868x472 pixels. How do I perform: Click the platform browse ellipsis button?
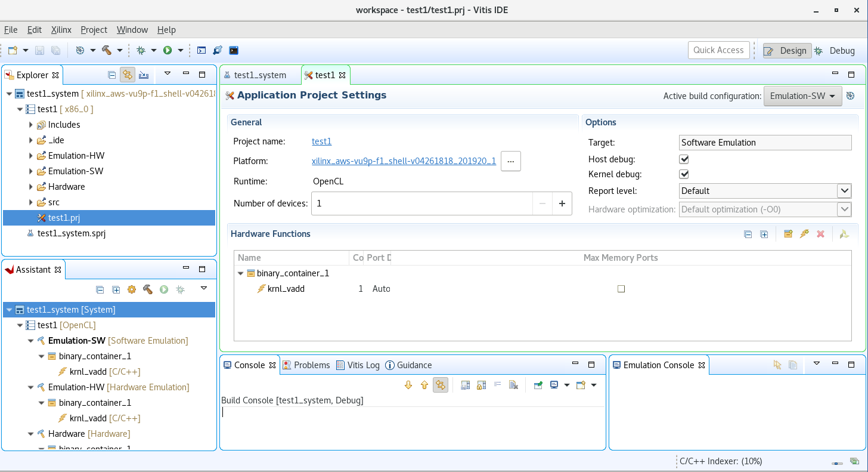pos(510,161)
